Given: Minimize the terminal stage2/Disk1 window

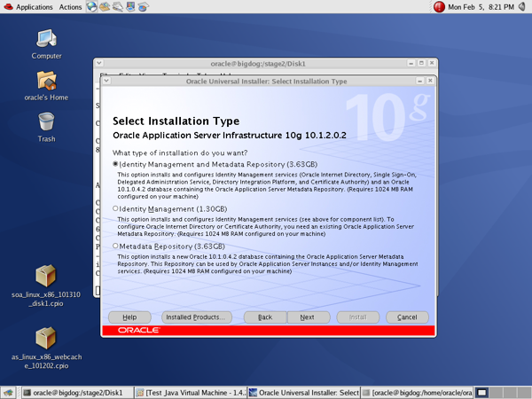Looking at the screenshot, I should coord(411,63).
